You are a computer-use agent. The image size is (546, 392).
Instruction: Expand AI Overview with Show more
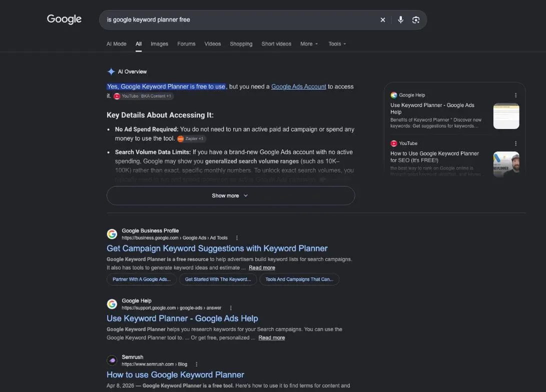point(231,195)
